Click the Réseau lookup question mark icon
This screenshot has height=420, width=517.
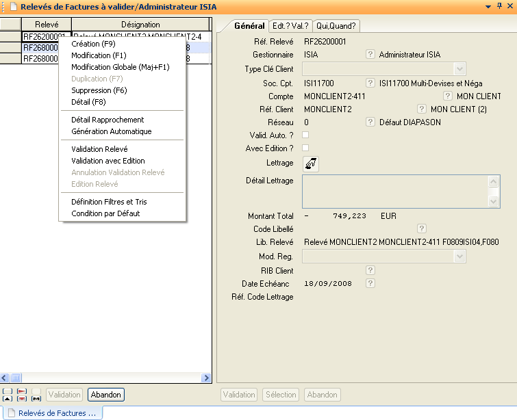(370, 122)
